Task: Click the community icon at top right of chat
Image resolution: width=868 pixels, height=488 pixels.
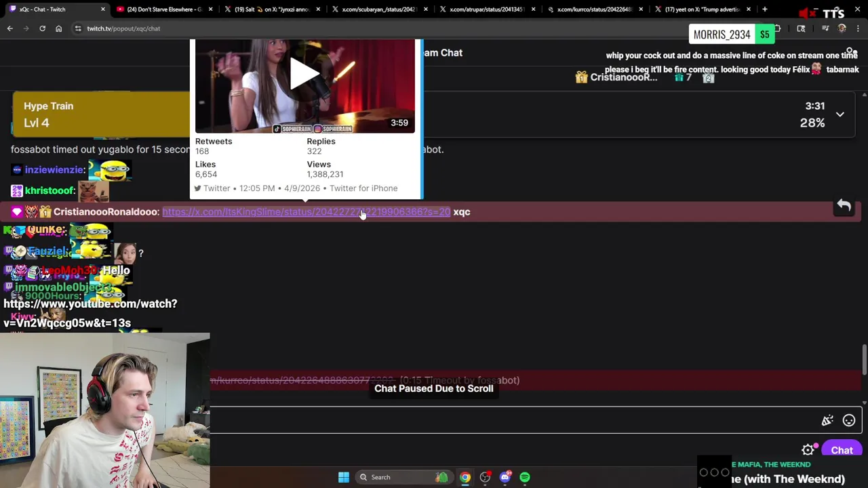Action: (852, 52)
